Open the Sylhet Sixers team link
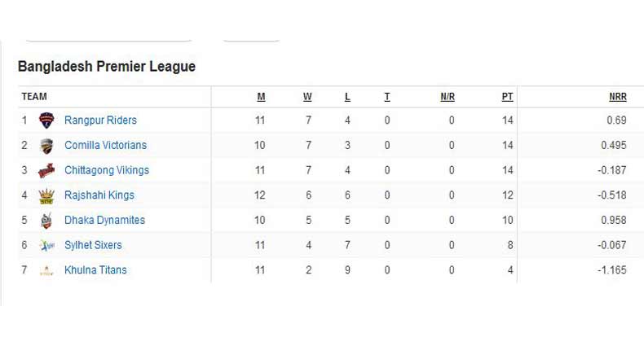644x346 pixels. pyautogui.click(x=93, y=245)
